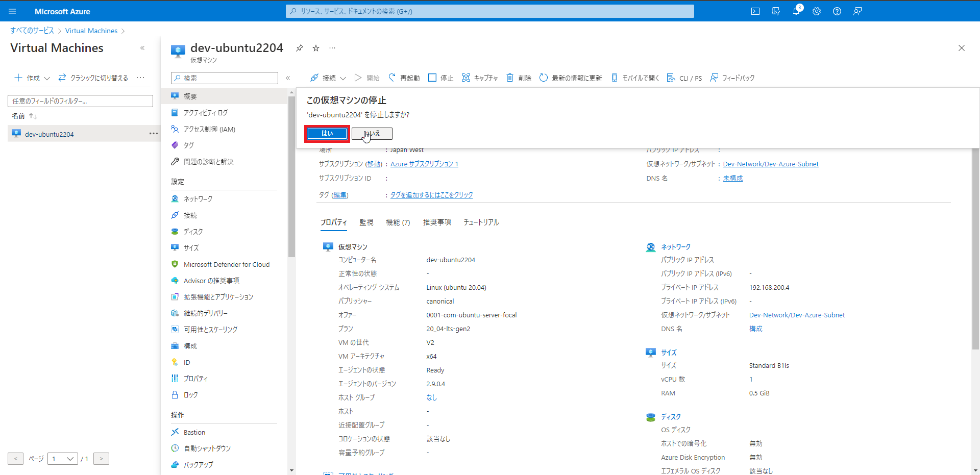Open the help question mark icon
The width and height of the screenshot is (980, 475).
(837, 11)
